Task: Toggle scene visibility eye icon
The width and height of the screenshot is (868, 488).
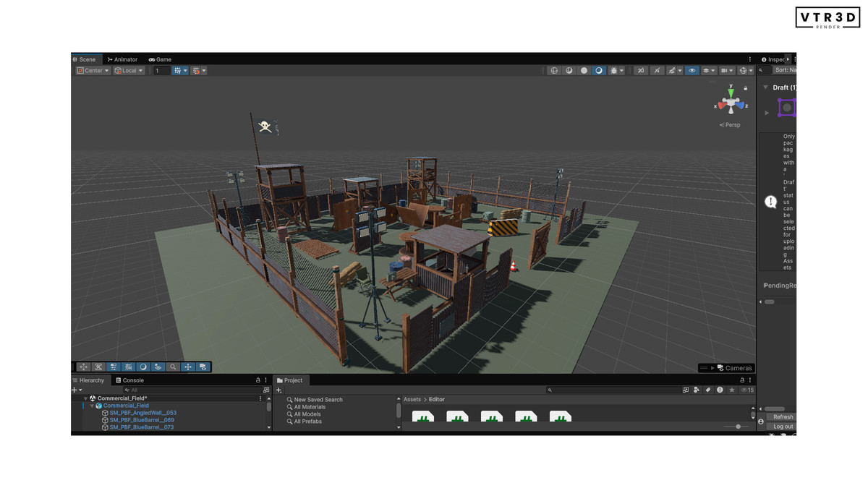Action: [692, 71]
